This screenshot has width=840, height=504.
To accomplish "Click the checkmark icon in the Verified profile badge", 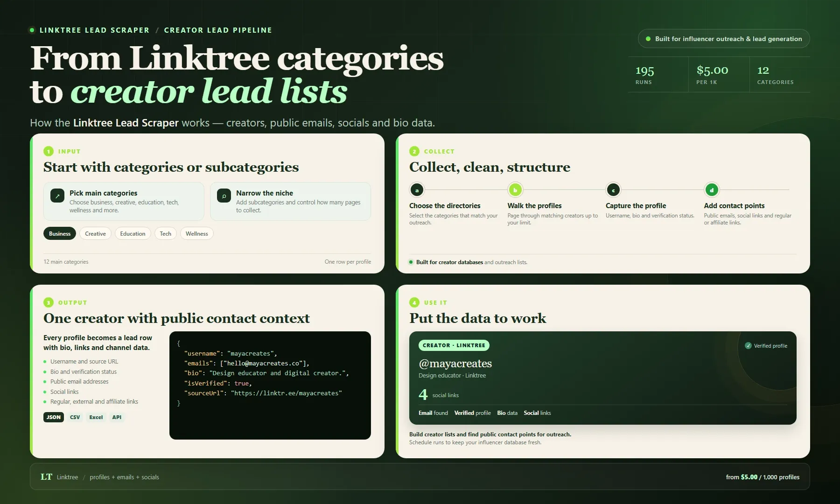I will [749, 346].
